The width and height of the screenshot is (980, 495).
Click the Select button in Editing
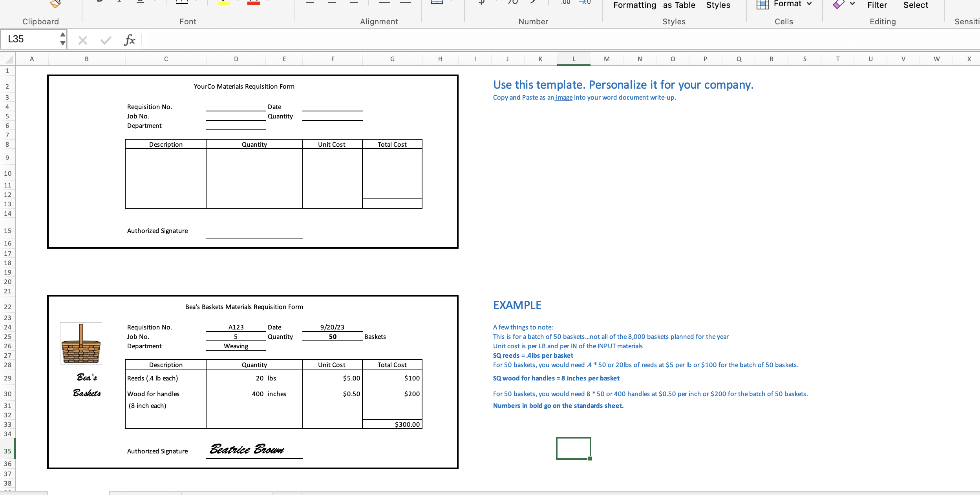point(916,5)
